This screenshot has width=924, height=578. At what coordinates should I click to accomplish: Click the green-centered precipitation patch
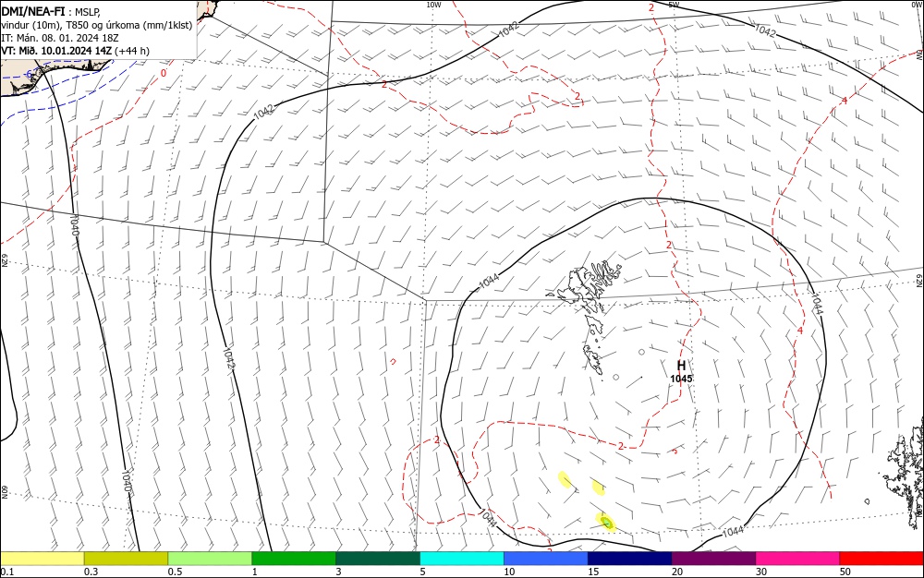click(606, 522)
